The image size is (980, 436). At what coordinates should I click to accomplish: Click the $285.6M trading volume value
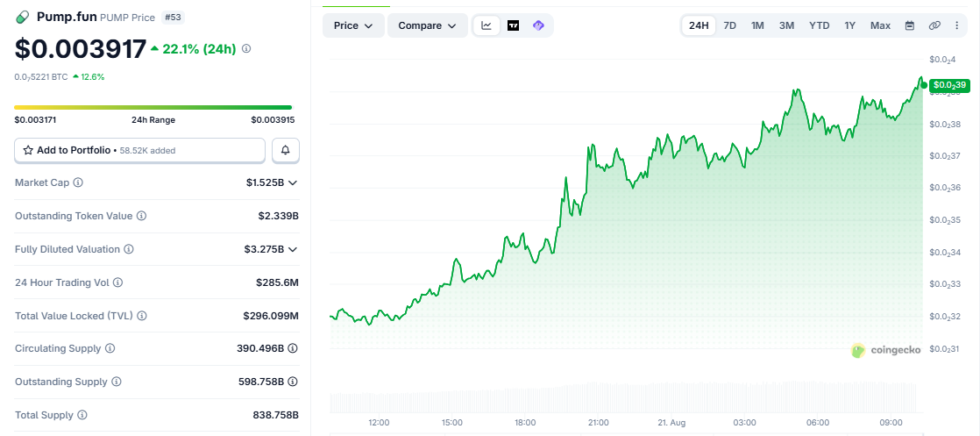point(277,282)
